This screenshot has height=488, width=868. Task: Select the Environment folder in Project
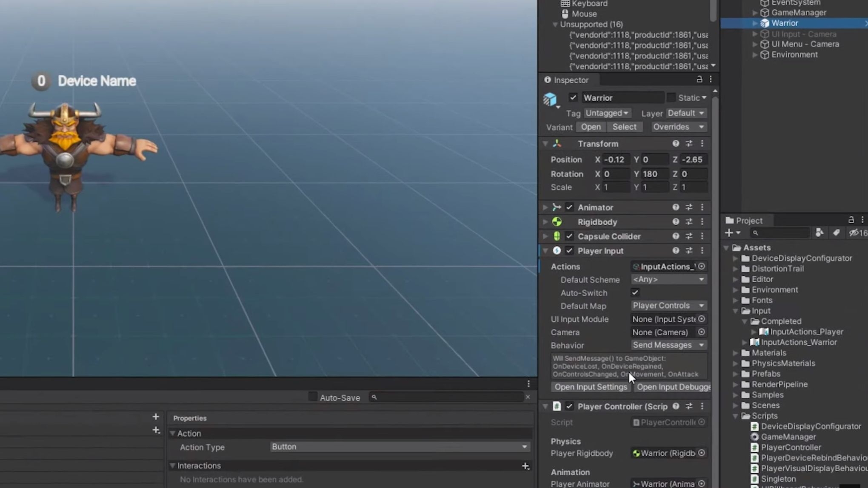(774, 289)
